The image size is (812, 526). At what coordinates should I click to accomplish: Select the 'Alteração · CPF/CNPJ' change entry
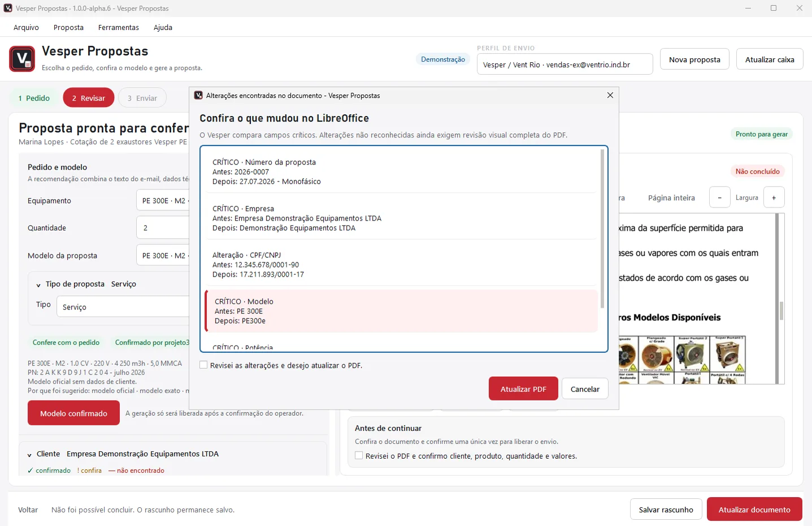click(400, 264)
